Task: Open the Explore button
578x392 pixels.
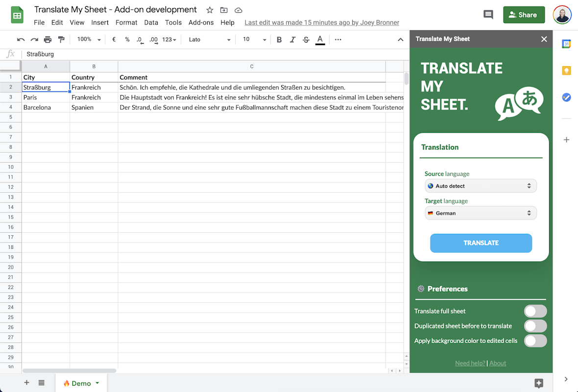Action: 538,383
